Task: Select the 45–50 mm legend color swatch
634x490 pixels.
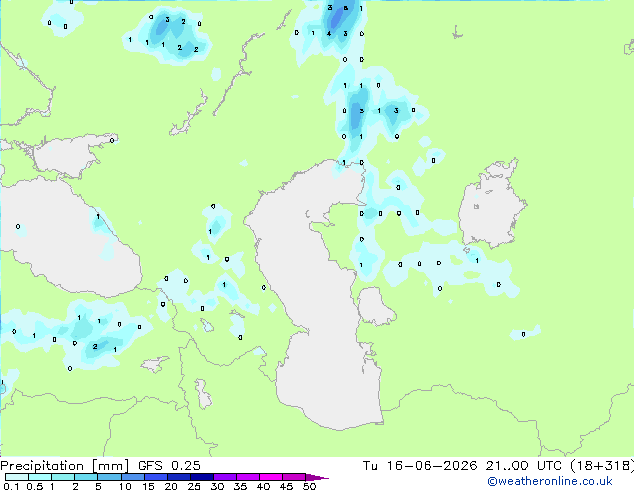Action: click(294, 477)
